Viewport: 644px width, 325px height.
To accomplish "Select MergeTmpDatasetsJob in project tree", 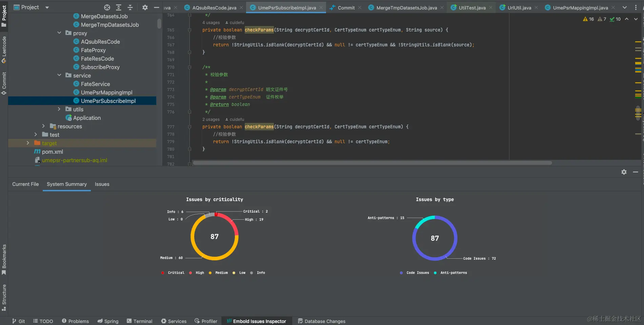I will [x=109, y=25].
